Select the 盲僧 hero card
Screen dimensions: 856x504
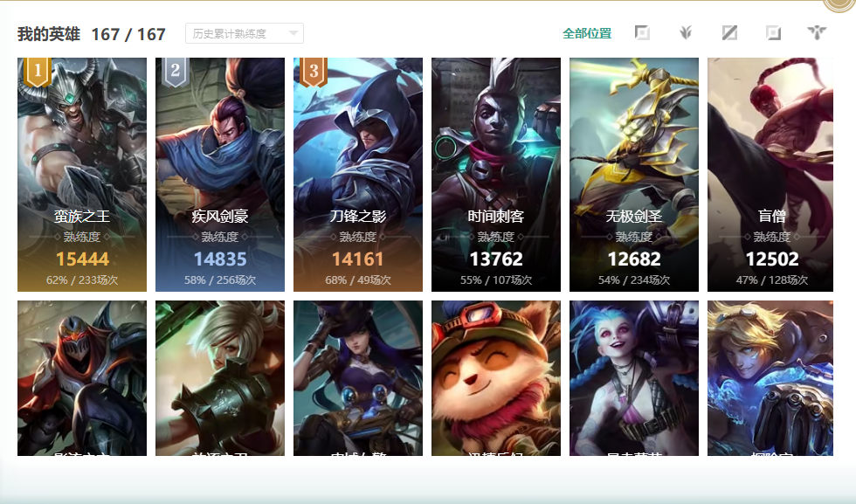click(770, 175)
